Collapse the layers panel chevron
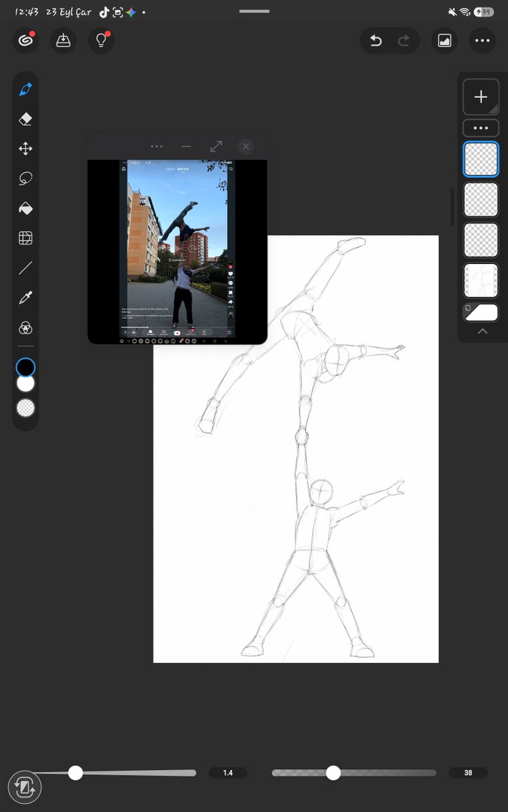The image size is (508, 812). point(482,331)
